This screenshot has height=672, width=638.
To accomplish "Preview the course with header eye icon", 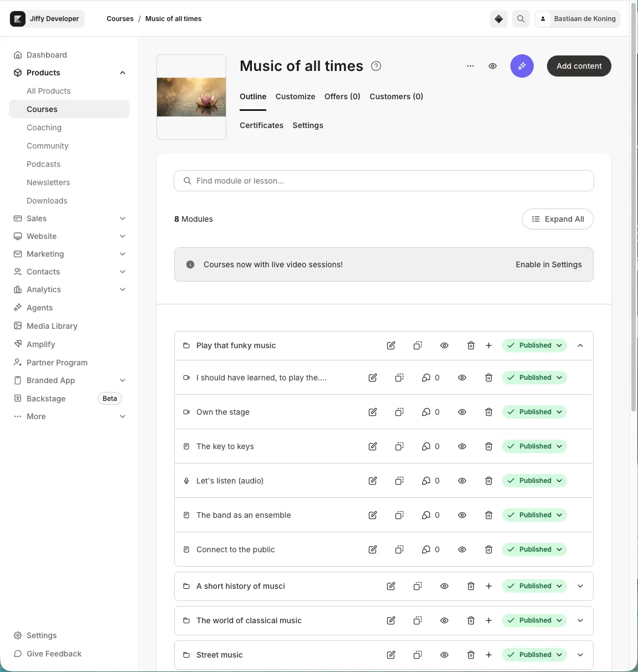I will pos(493,66).
